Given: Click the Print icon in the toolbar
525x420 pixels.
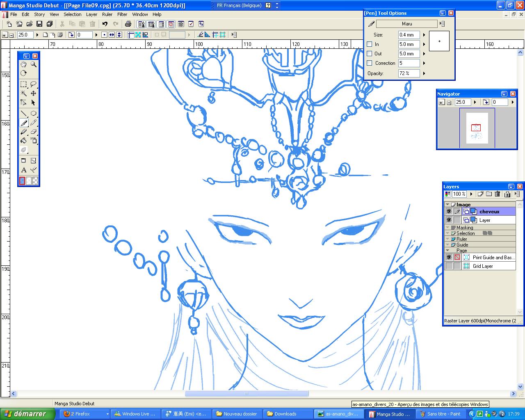Looking at the screenshot, I should pos(128,24).
